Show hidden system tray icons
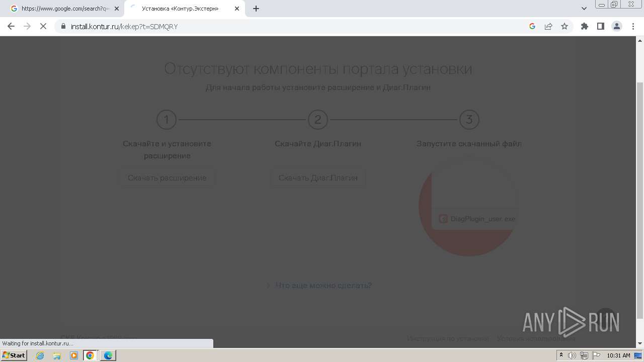The image size is (644, 362). 561,355
